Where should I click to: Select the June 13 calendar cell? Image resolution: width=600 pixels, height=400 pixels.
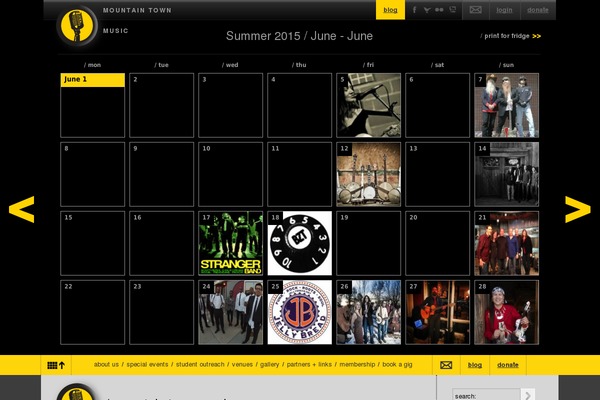point(438,174)
